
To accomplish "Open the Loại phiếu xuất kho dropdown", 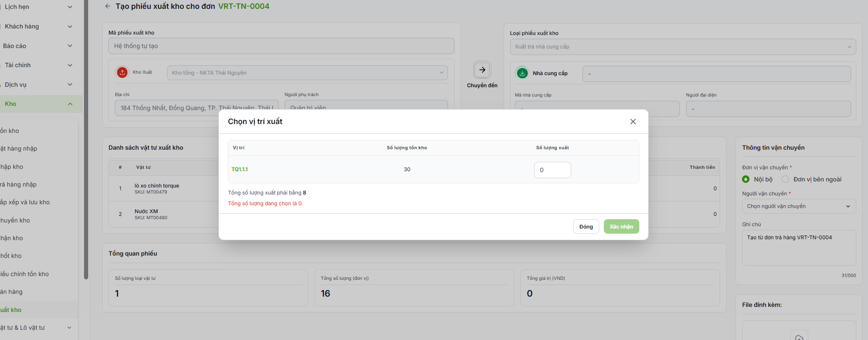I will point(683,47).
